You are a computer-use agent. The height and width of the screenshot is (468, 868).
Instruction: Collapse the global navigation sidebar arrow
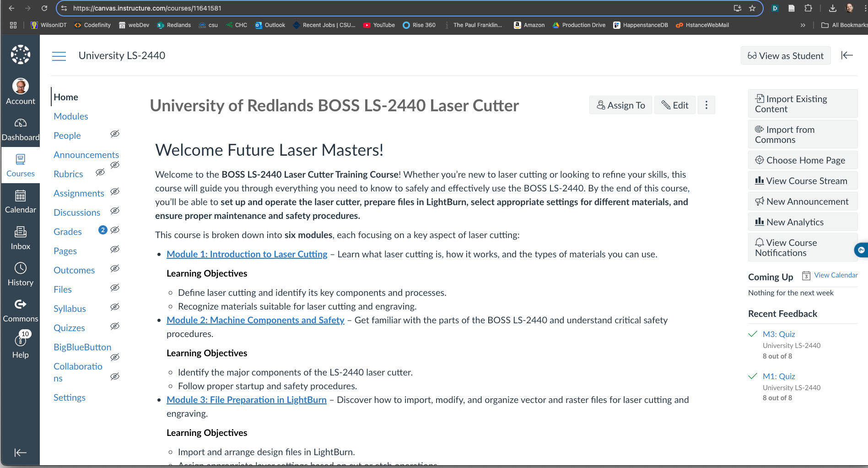tap(21, 452)
